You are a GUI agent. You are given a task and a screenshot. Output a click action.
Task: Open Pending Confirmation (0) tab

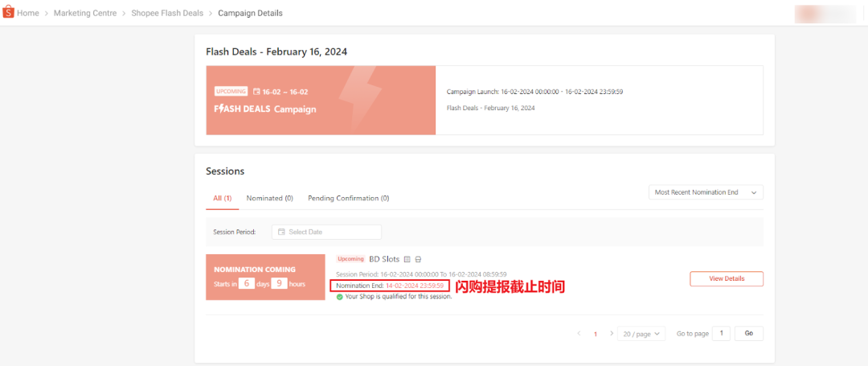[348, 198]
